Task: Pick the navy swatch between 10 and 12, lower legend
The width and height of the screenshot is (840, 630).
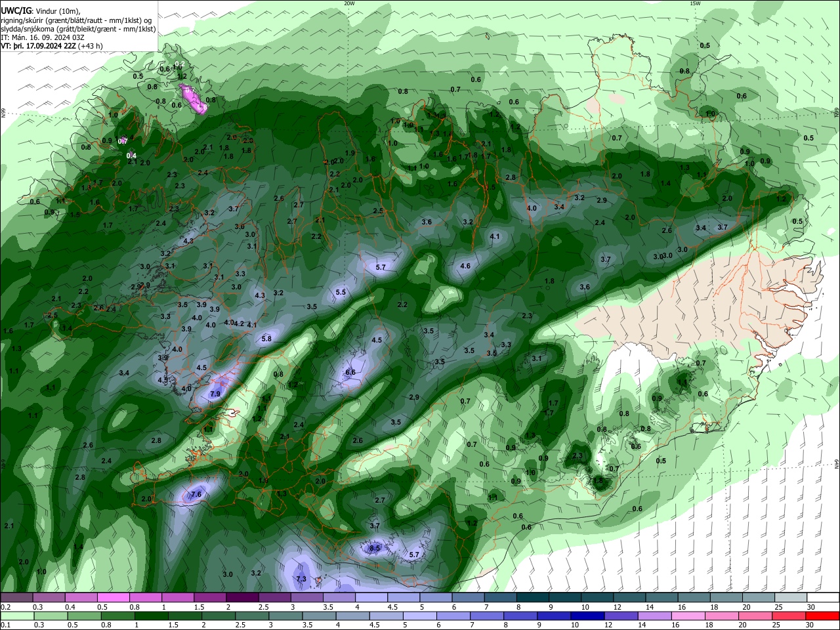Action: point(587,616)
